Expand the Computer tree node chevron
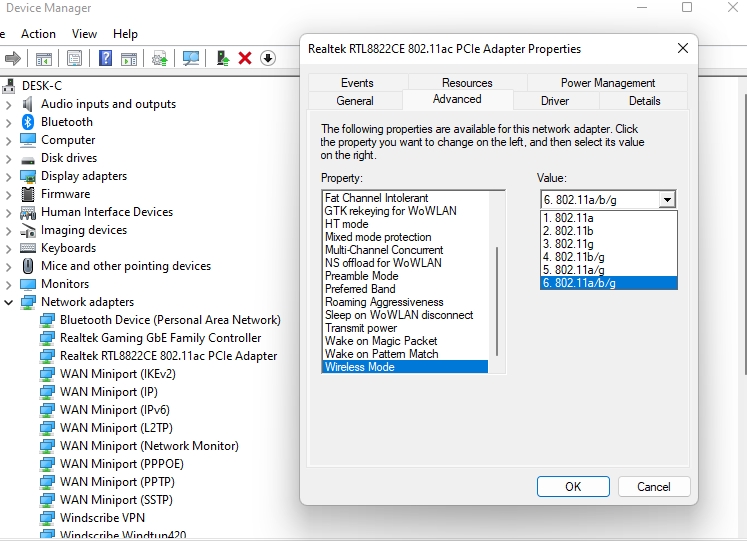The width and height of the screenshot is (747, 541). point(8,141)
